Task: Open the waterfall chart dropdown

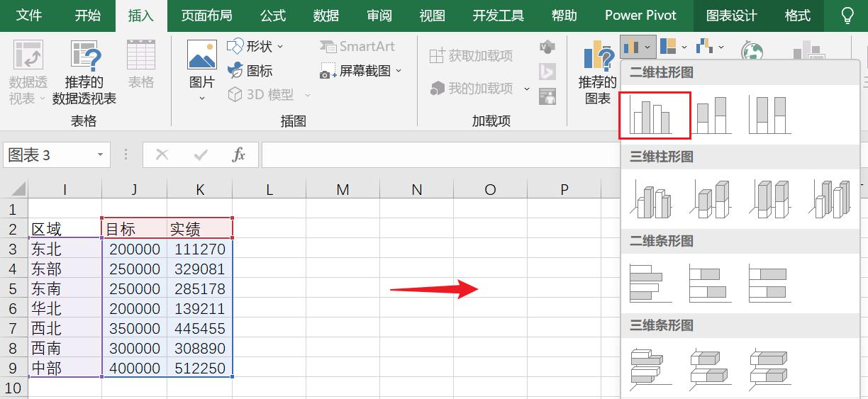Action: tap(711, 47)
